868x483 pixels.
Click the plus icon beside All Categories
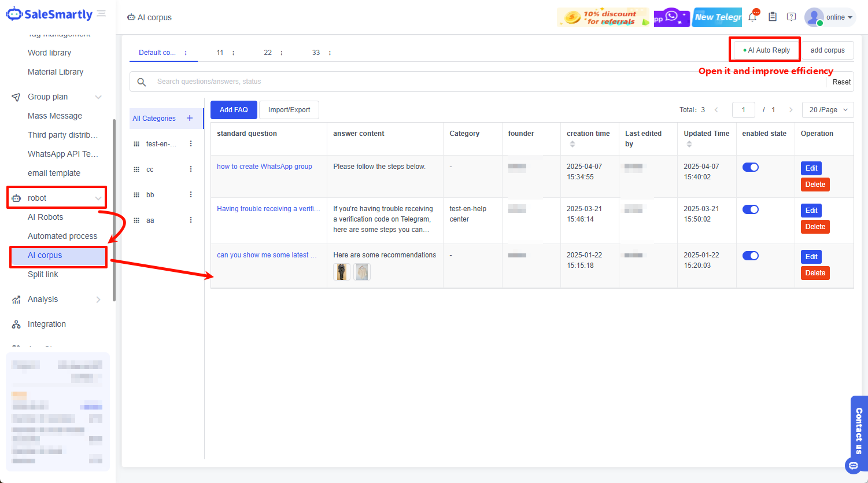190,118
